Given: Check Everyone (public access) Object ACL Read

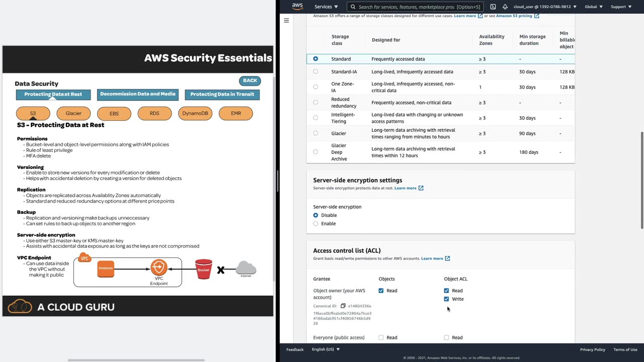Looking at the screenshot, I should pyautogui.click(x=446, y=337).
